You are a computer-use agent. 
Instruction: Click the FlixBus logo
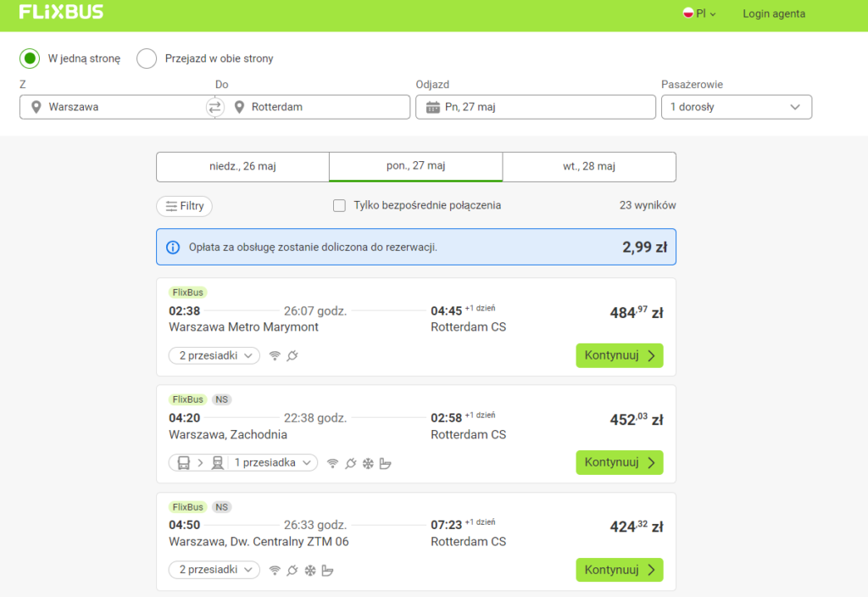61,13
